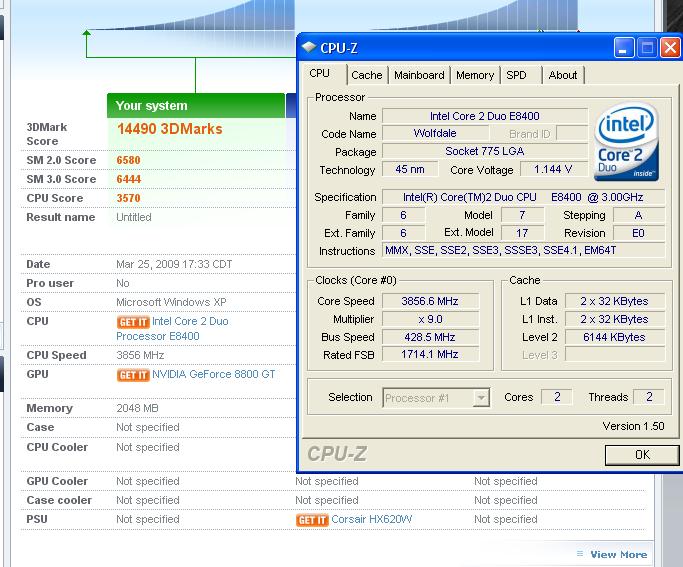
Task: Click the Ext. Model value 17
Action: click(522, 233)
